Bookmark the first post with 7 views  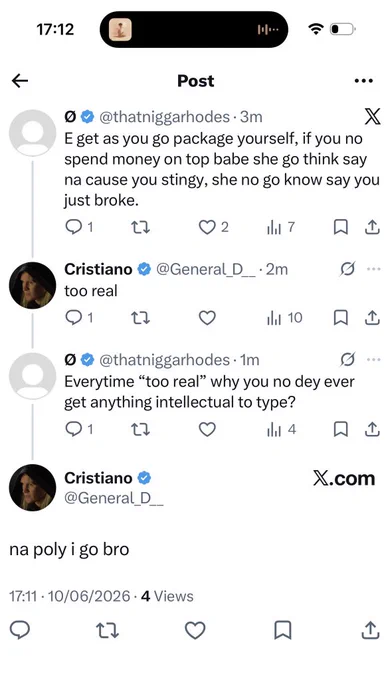(340, 227)
